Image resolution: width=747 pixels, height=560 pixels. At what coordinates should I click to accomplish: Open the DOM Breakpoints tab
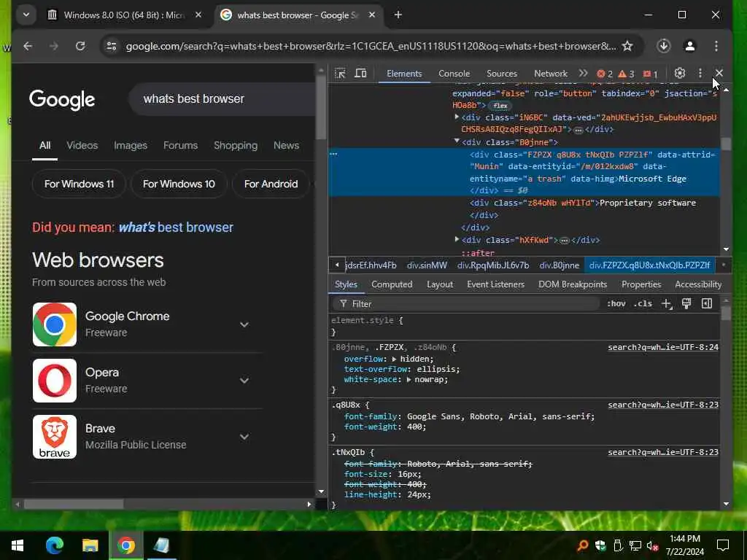[x=573, y=284]
